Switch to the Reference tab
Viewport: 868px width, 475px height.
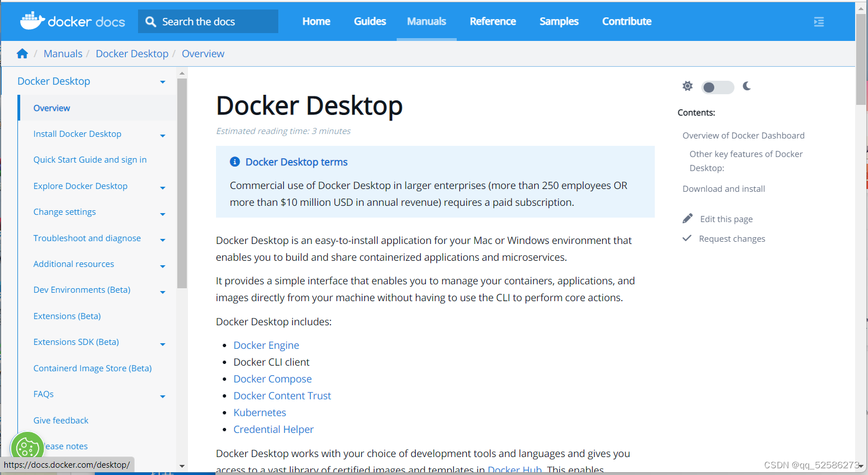[x=493, y=21]
